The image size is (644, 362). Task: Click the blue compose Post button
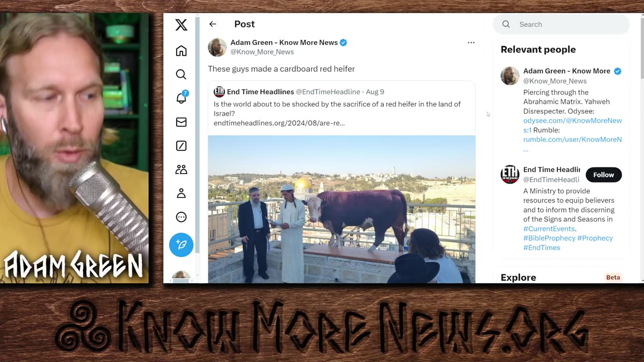(x=181, y=245)
